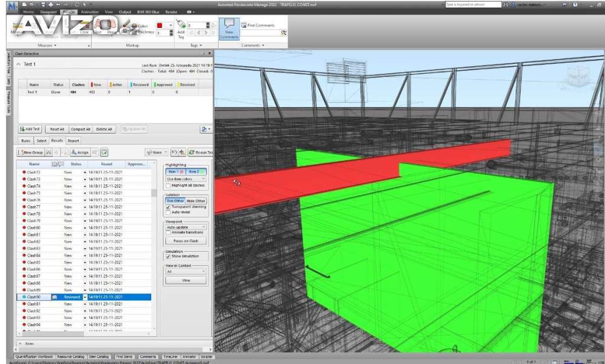Click the Re-run Test icon
This screenshot has height=364, width=605.
pyautogui.click(x=201, y=152)
